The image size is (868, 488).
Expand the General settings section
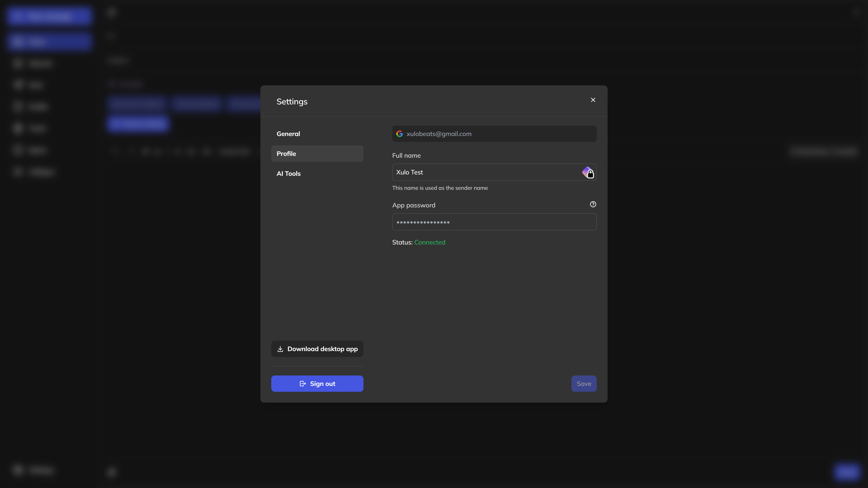pos(288,134)
